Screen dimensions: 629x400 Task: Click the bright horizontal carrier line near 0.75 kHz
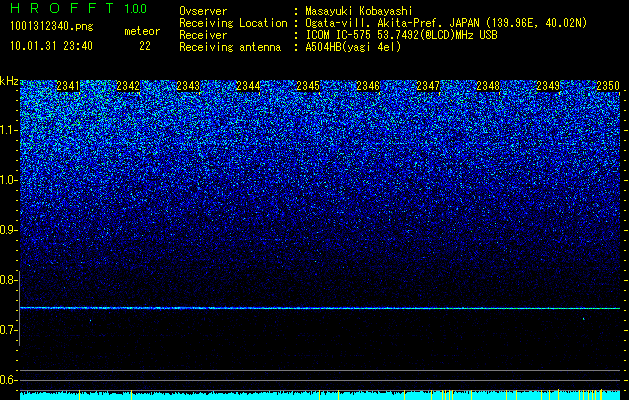click(x=320, y=308)
